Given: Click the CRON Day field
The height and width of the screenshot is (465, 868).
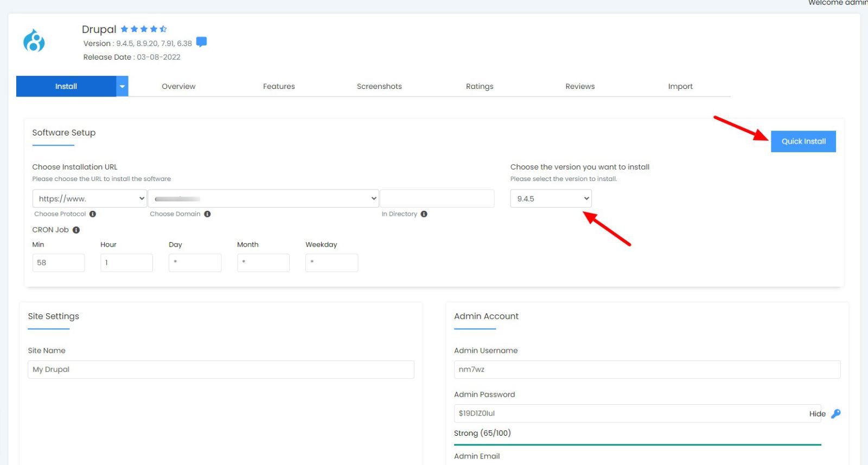Looking at the screenshot, I should click(x=195, y=262).
